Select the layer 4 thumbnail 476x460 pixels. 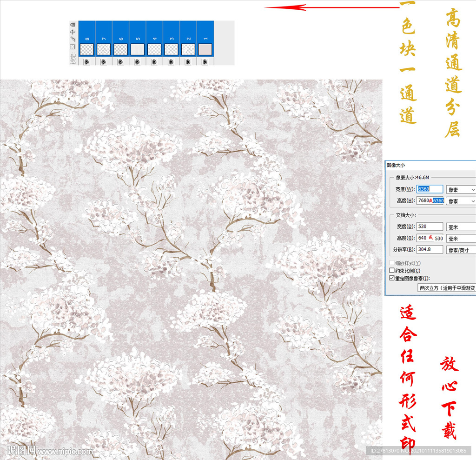click(x=154, y=49)
